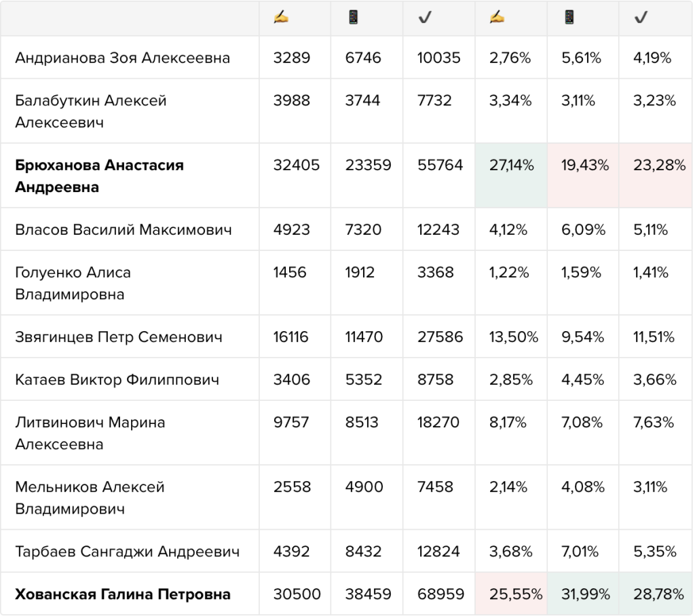Click the phone icon above the 6746 column
695x616 pixels.
[x=353, y=18]
